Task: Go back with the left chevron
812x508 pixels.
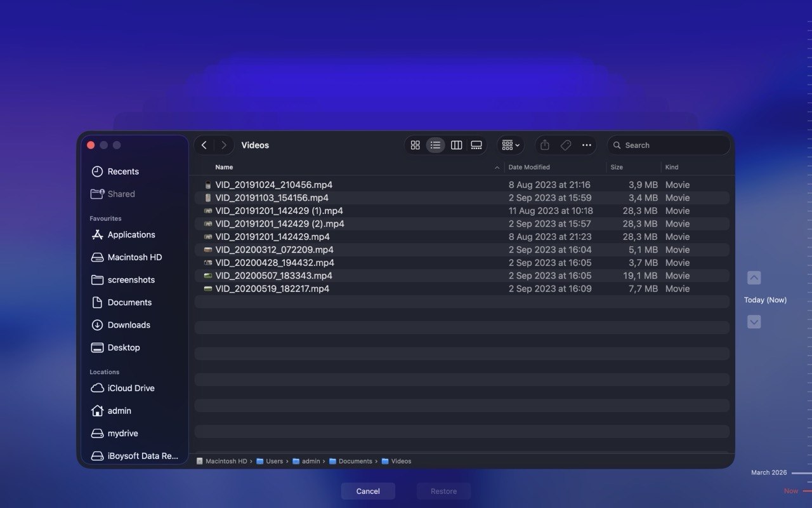Action: click(204, 145)
